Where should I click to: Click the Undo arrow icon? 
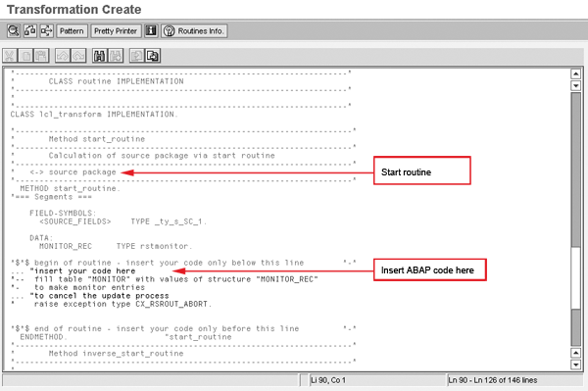(63, 56)
